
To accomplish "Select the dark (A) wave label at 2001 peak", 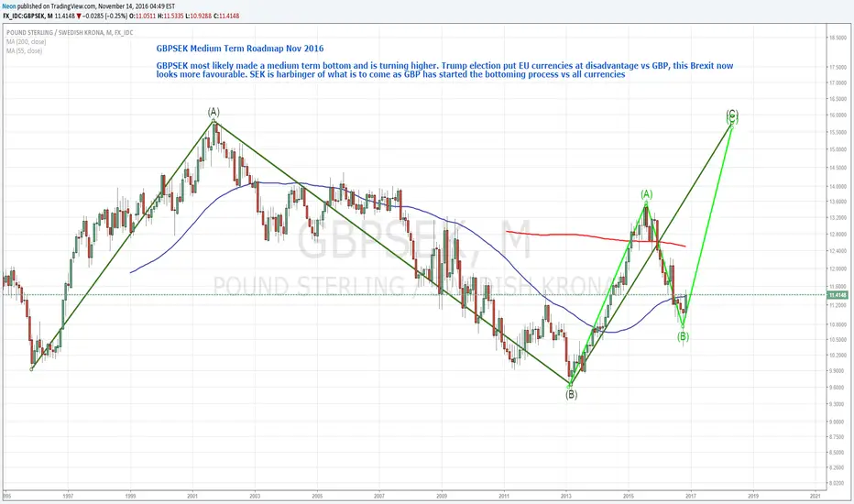I will click(213, 112).
